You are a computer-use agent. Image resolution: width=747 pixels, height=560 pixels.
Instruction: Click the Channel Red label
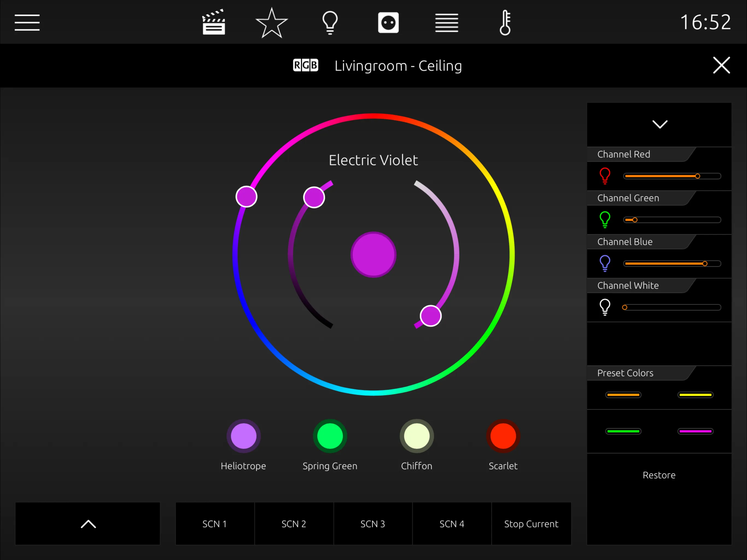624,154
